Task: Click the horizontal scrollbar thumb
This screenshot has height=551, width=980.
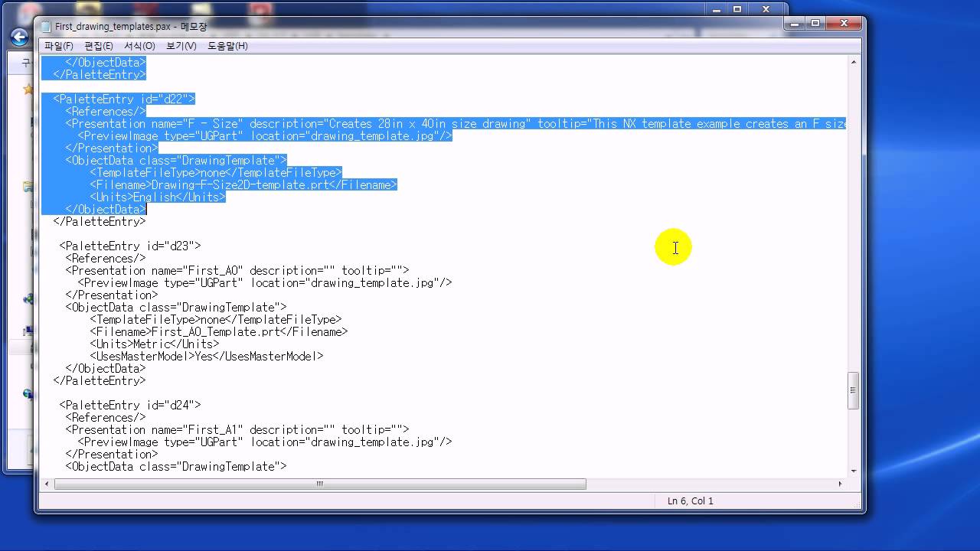Action: (320, 484)
